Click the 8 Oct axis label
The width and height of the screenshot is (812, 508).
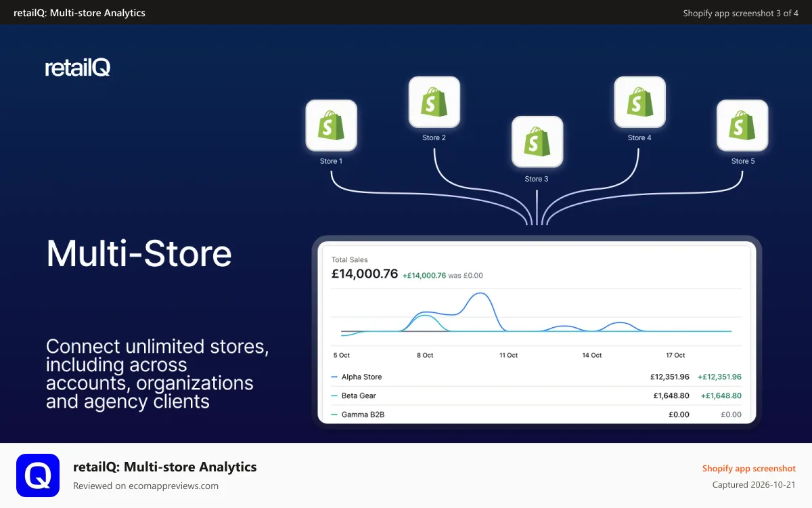coord(425,355)
